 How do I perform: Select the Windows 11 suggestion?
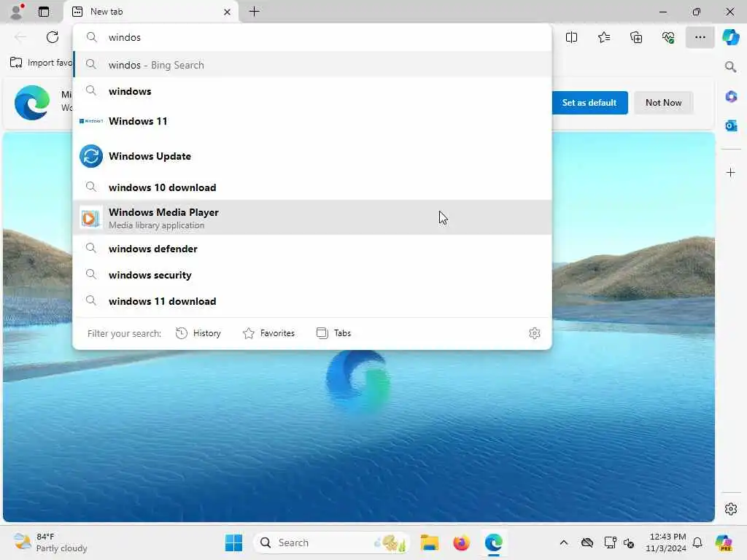pyautogui.click(x=312, y=121)
